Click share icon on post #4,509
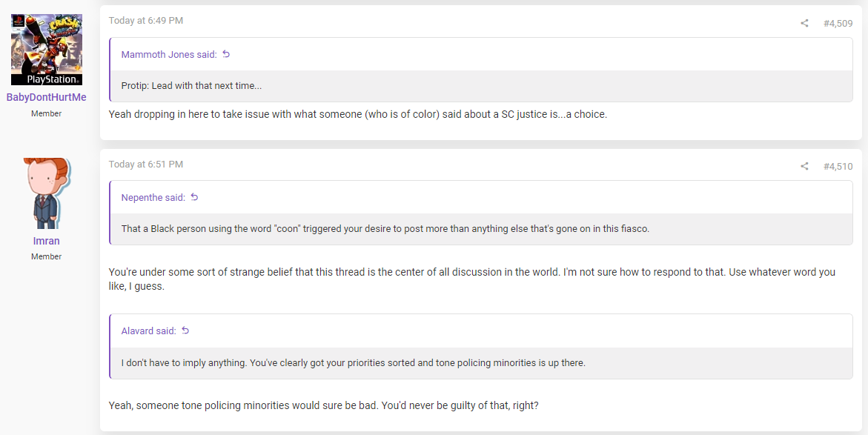Image resolution: width=868 pixels, height=435 pixels. (804, 23)
